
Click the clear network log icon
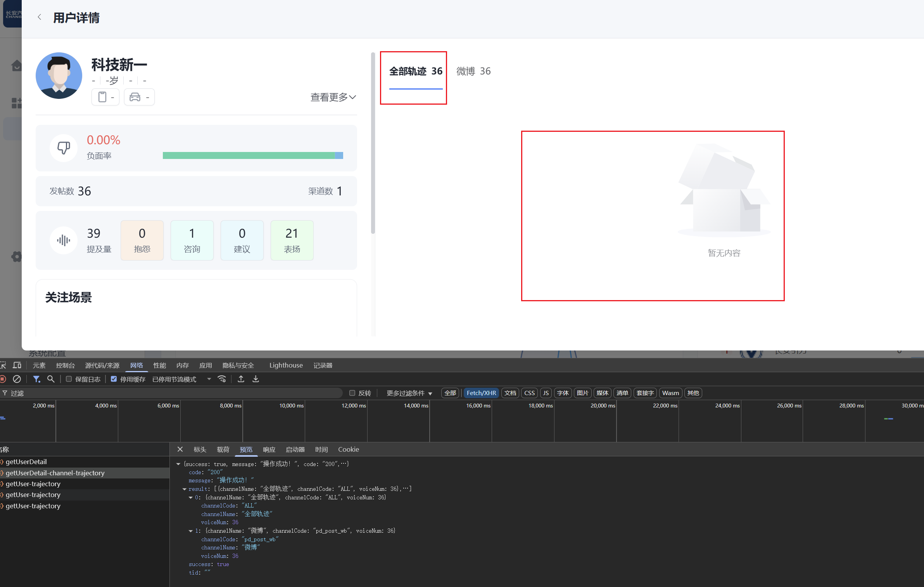(x=17, y=379)
